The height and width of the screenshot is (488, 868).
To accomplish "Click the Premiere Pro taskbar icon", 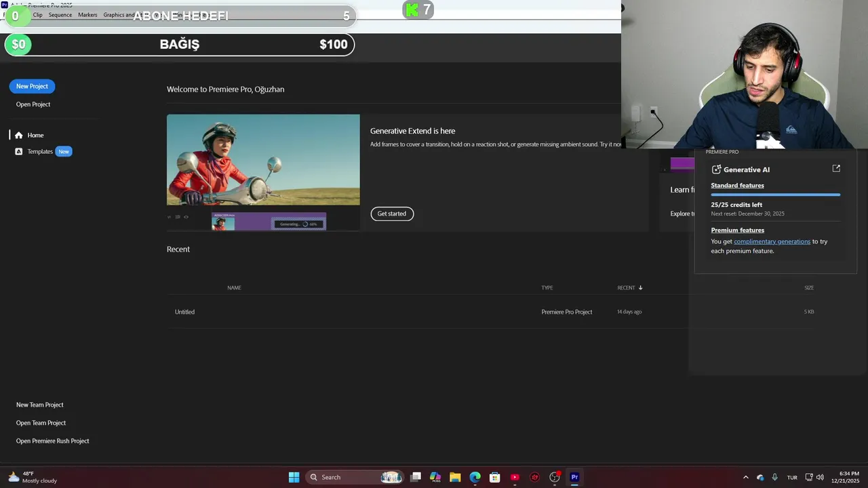I will [x=574, y=477].
